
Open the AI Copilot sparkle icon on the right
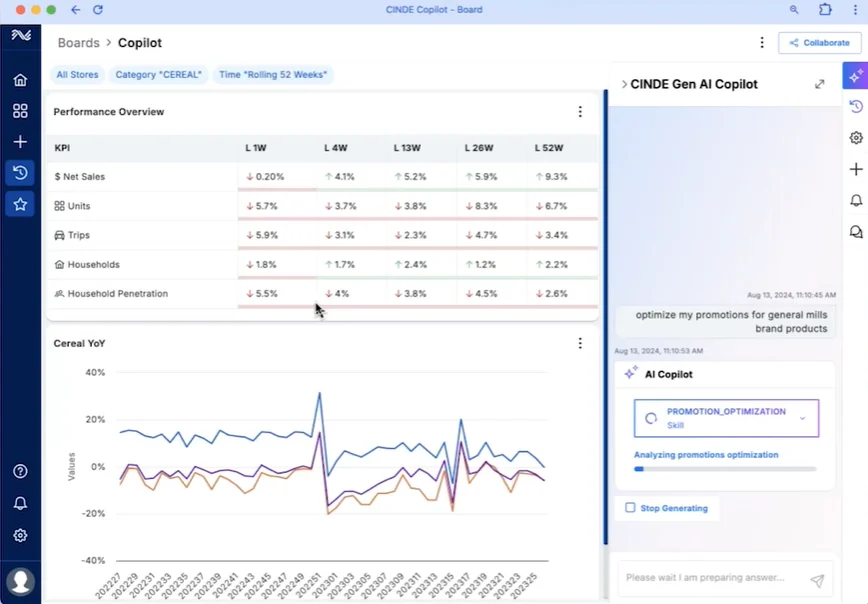point(855,75)
